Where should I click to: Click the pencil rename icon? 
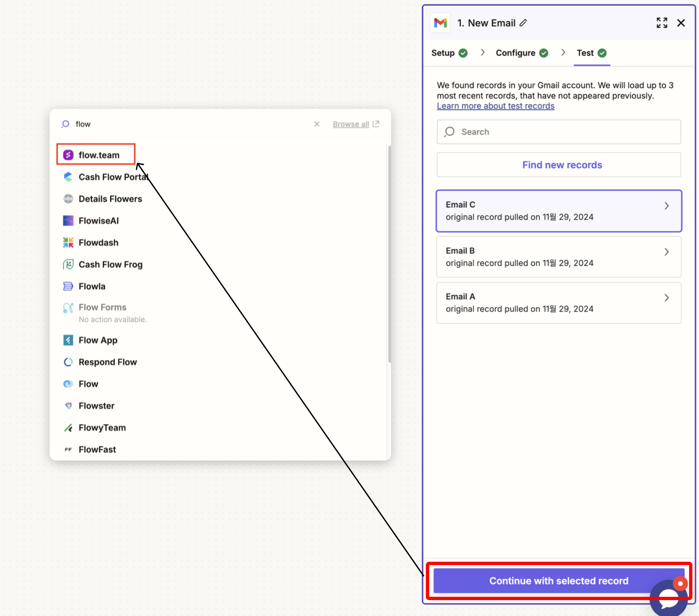click(523, 23)
